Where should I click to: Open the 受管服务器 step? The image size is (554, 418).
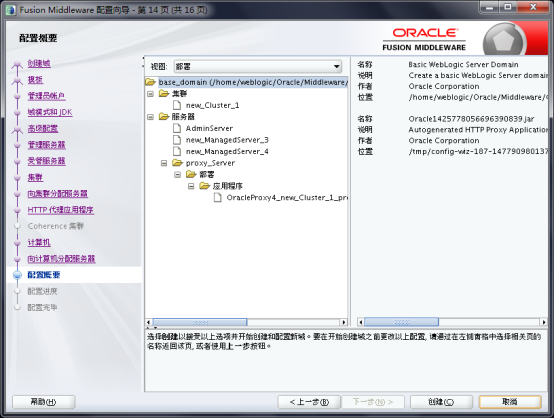pos(47,161)
